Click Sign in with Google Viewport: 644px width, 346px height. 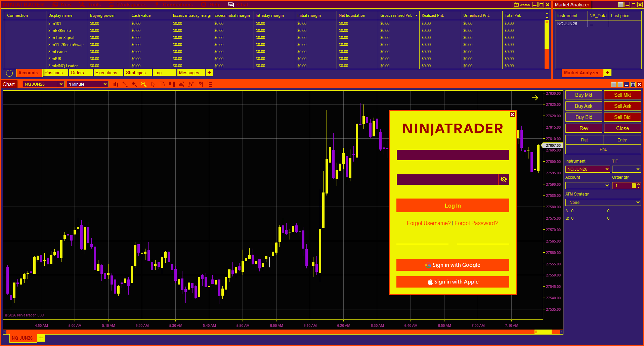click(453, 265)
